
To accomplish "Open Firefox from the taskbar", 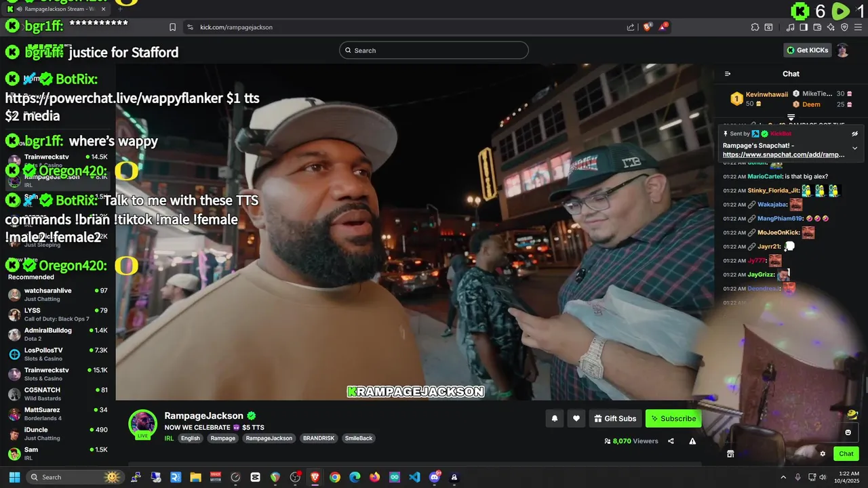I will [375, 477].
